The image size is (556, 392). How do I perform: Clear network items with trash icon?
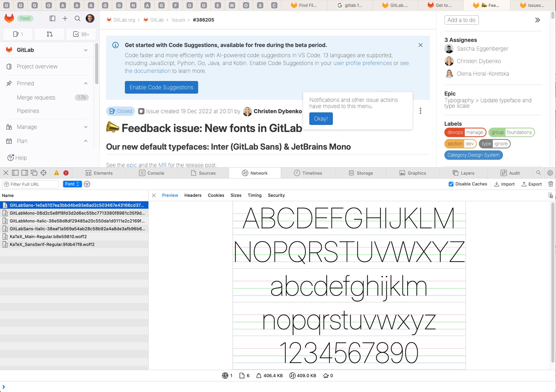tap(550, 184)
